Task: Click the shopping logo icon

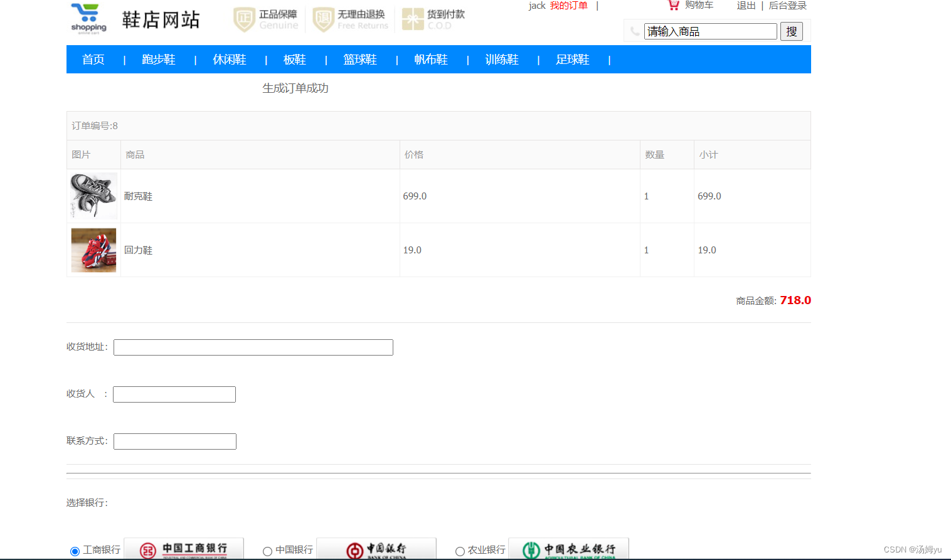Action: tap(88, 18)
